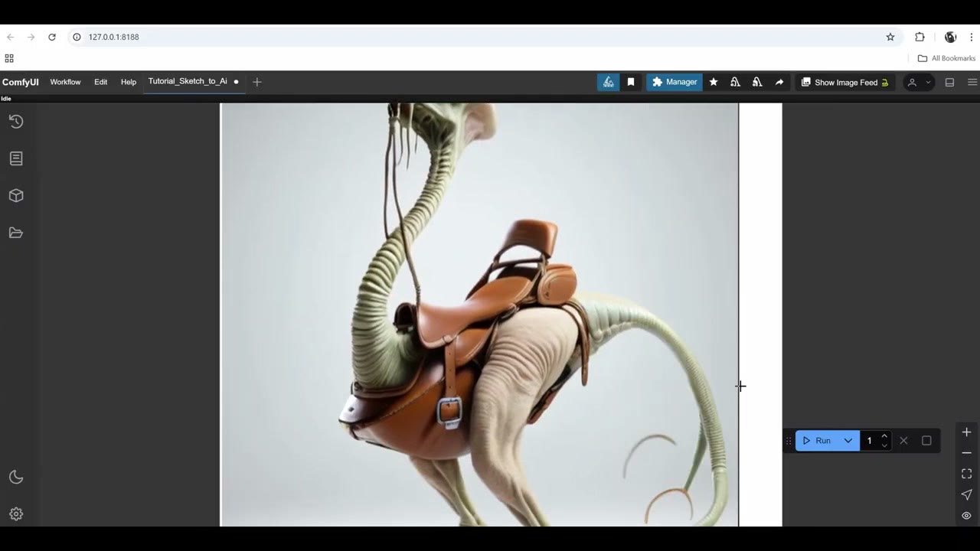Open the model library cube icon
The width and height of the screenshot is (980, 551).
pyautogui.click(x=16, y=196)
